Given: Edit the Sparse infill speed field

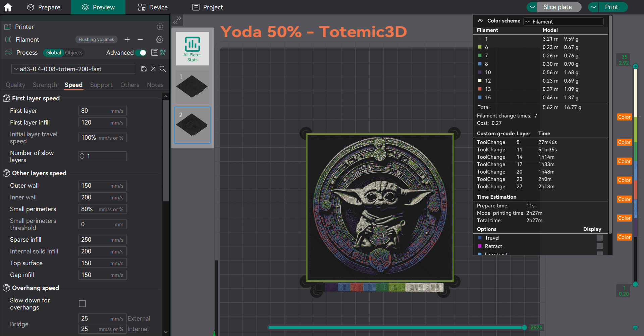Looking at the screenshot, I should pos(103,240).
